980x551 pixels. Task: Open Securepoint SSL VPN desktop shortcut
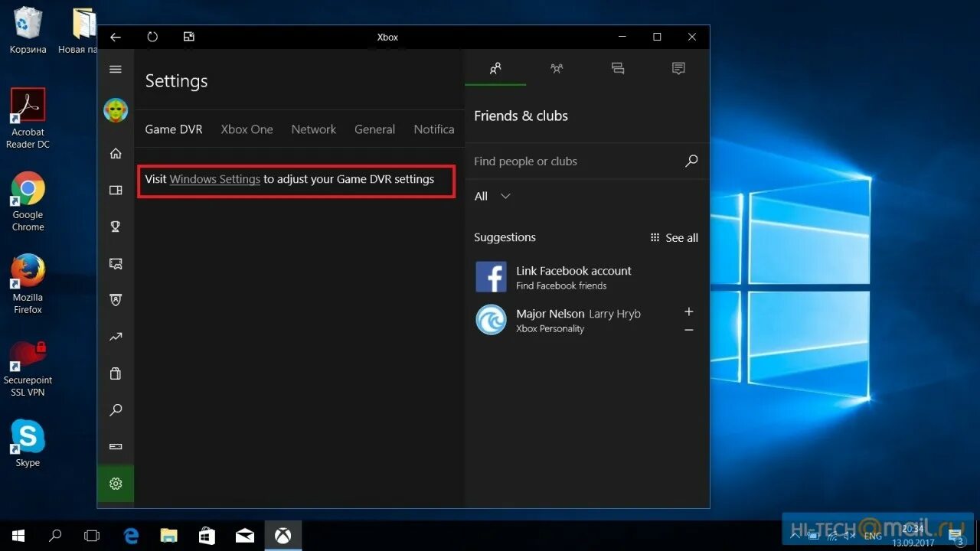coord(28,369)
